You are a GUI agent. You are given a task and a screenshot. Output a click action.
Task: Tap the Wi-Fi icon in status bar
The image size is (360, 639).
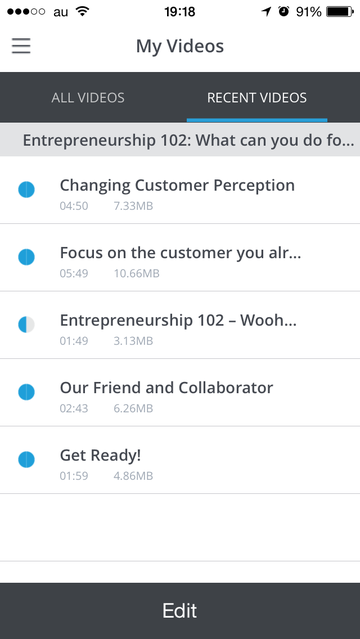click(83, 12)
